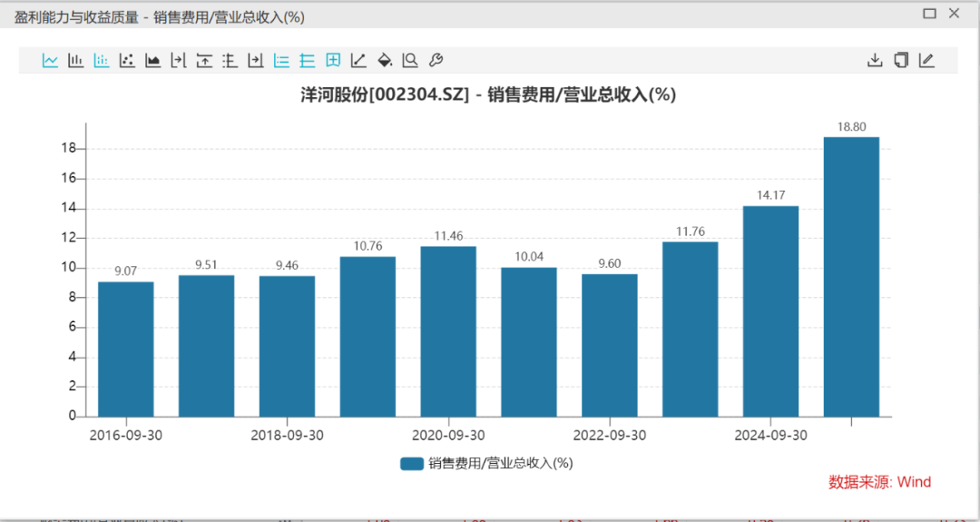Screen dimensions: 980x522
Task: Download the chart using download icon
Action: [875, 61]
